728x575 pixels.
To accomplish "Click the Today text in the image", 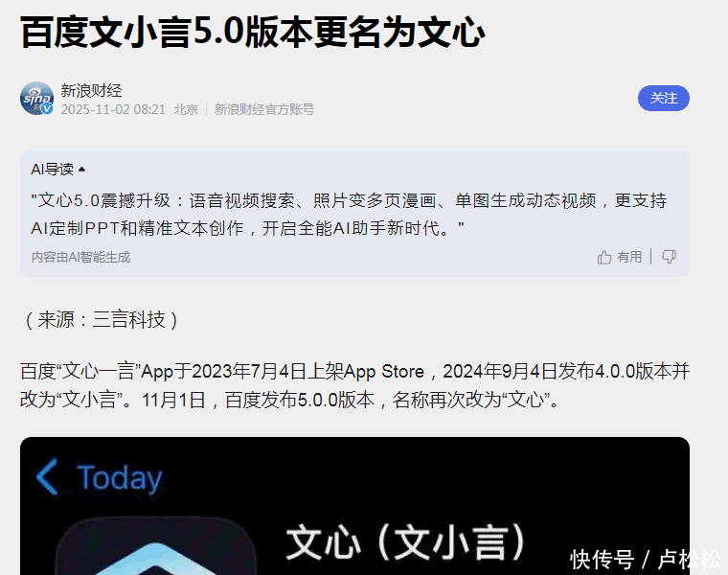I will (120, 477).
